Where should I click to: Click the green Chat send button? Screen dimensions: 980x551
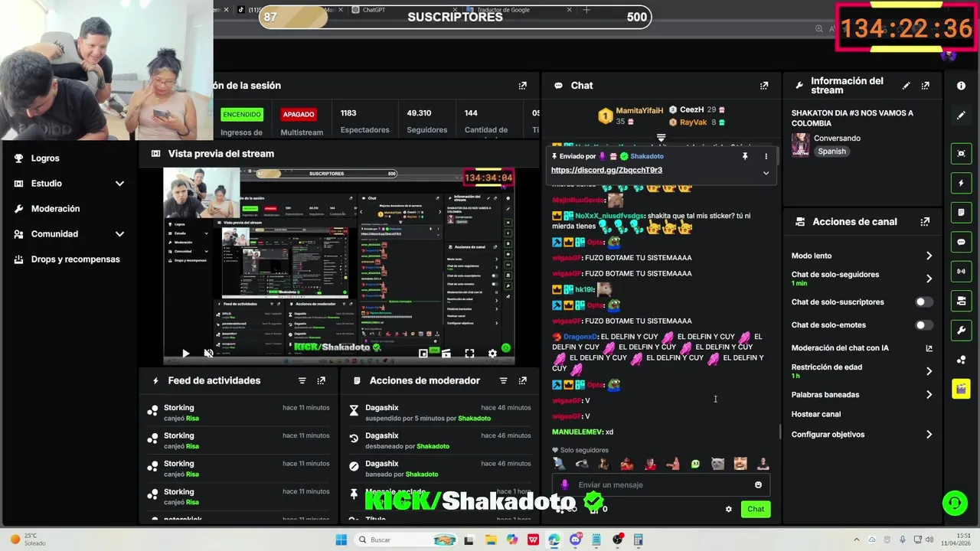tap(756, 509)
